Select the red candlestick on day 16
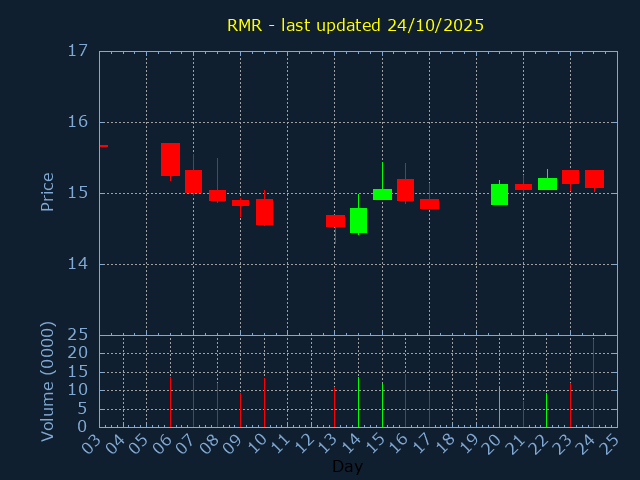640x480 pixels. point(405,190)
